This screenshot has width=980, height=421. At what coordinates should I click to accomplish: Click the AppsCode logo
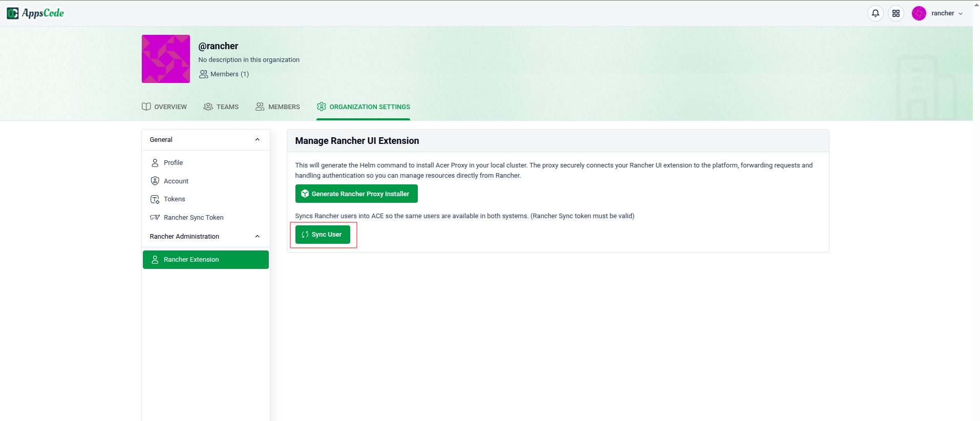(35, 13)
